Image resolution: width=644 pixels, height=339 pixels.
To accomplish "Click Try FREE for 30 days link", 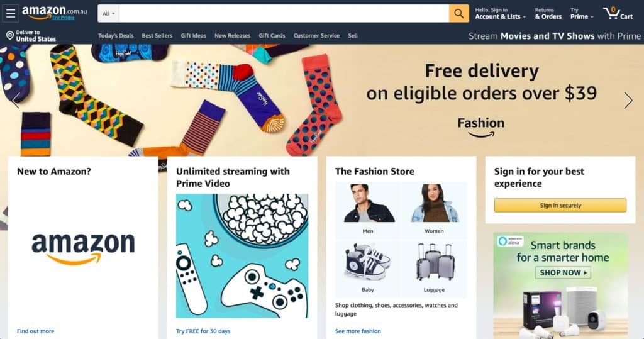I will tap(203, 331).
